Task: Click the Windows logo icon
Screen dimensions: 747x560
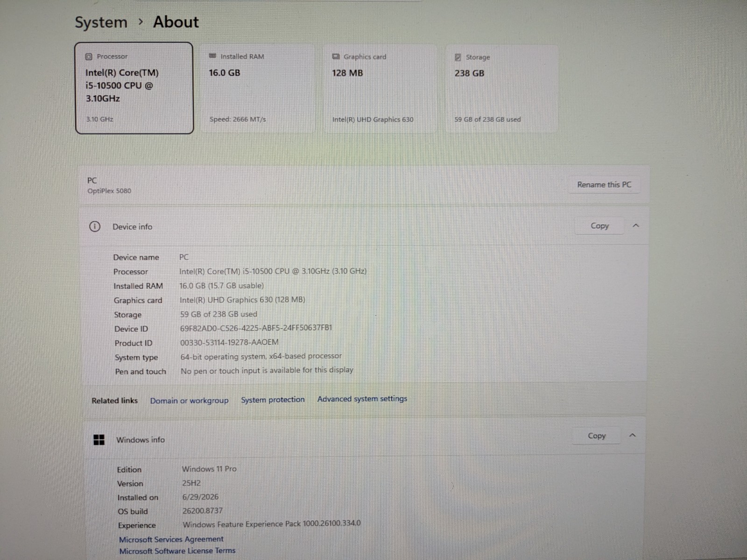Action: point(99,440)
